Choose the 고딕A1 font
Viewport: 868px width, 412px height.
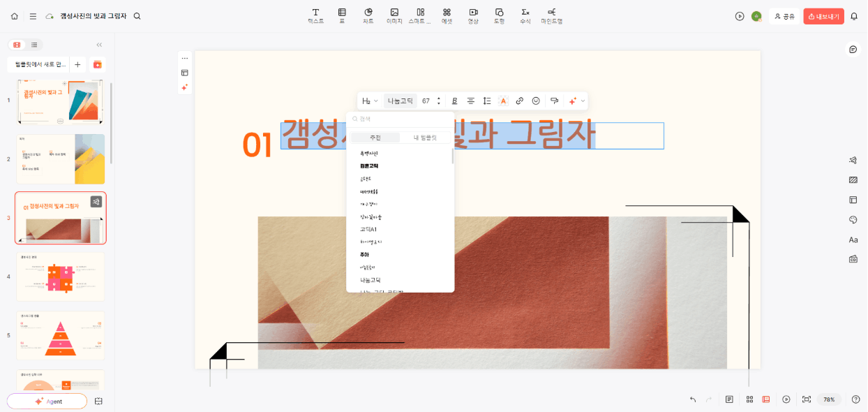click(368, 229)
